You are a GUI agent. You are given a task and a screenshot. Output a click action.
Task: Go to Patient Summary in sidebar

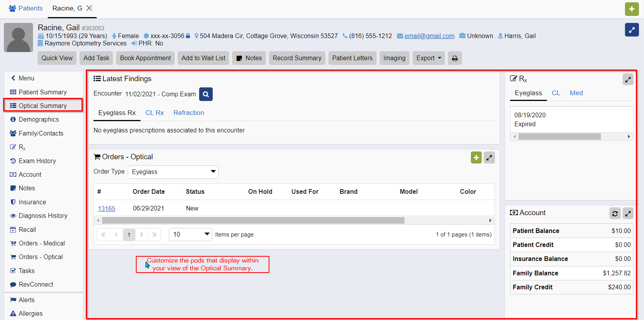[43, 92]
